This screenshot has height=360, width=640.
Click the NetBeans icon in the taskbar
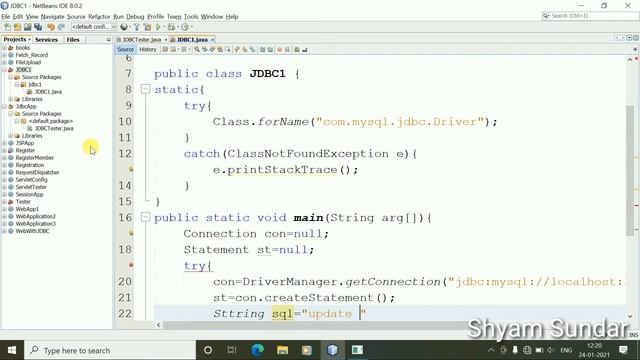click(x=332, y=350)
